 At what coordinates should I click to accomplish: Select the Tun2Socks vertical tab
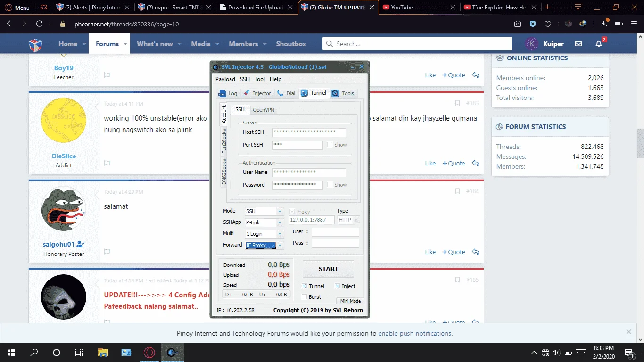click(224, 141)
